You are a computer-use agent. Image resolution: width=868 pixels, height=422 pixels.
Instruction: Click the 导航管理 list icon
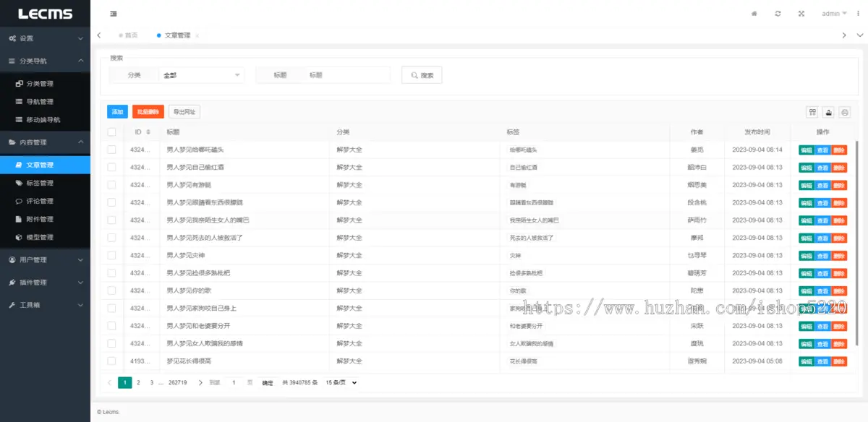pyautogui.click(x=20, y=102)
